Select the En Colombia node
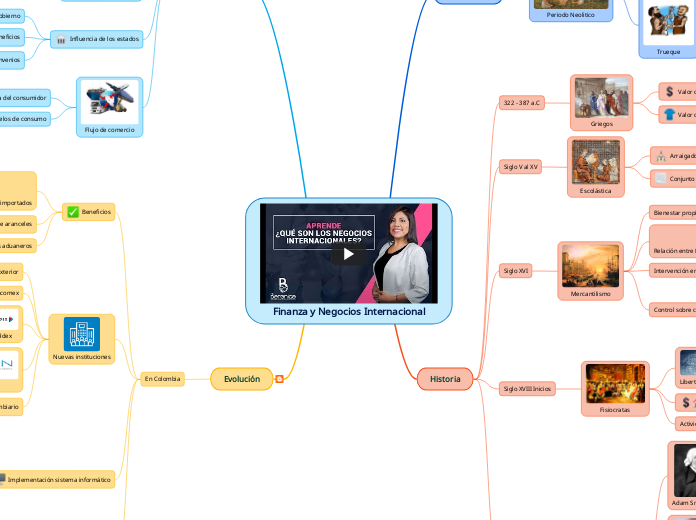The width and height of the screenshot is (696, 520). (x=162, y=379)
